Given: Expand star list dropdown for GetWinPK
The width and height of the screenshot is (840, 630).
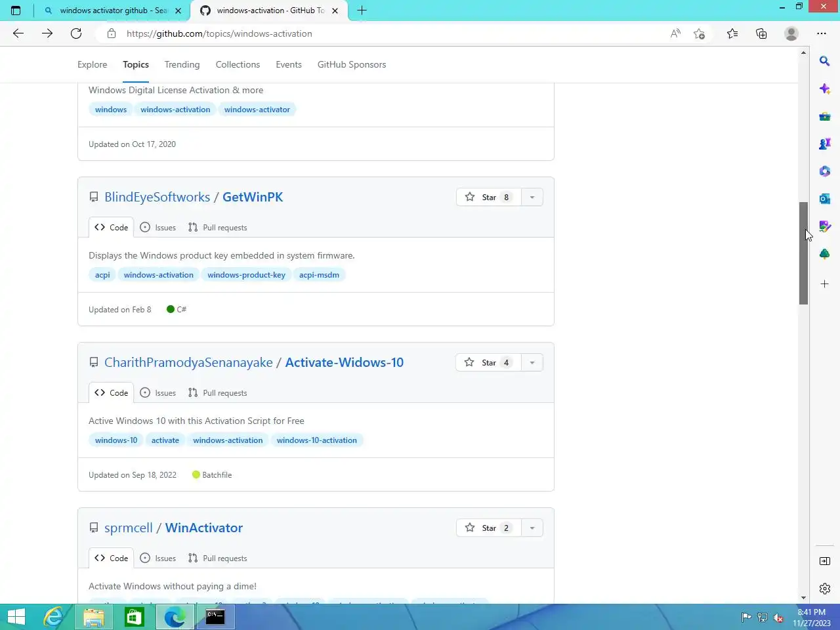Looking at the screenshot, I should click(532, 198).
